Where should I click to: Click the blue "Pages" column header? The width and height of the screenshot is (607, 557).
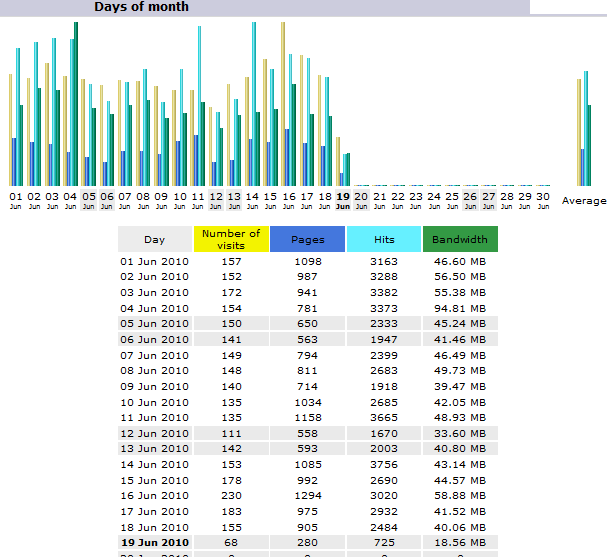tap(307, 240)
